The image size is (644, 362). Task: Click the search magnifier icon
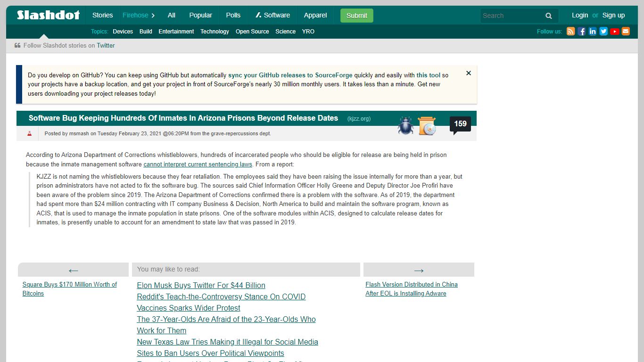pyautogui.click(x=549, y=16)
